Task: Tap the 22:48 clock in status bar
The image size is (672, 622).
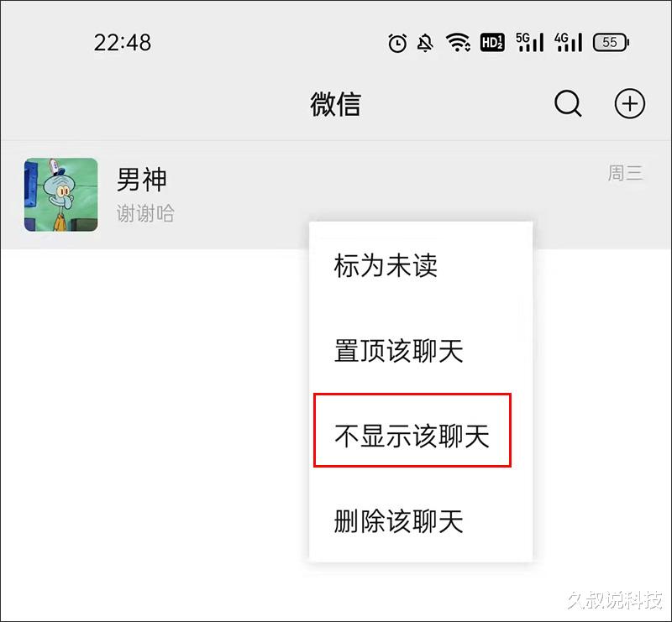Action: pos(122,43)
